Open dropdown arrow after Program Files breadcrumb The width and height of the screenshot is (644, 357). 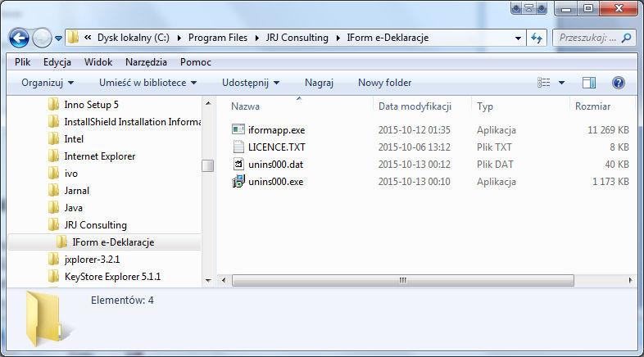(x=256, y=38)
